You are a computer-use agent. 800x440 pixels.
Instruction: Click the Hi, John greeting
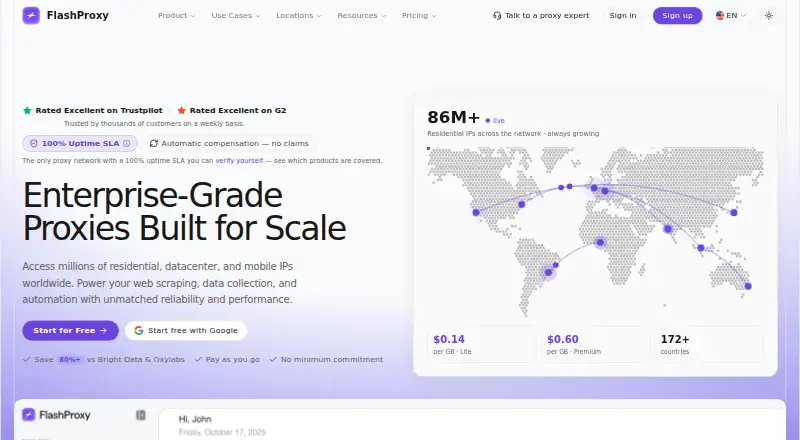[195, 419]
